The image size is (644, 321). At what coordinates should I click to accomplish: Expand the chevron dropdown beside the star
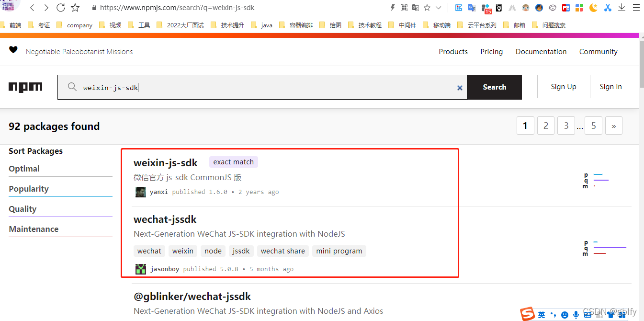point(438,8)
